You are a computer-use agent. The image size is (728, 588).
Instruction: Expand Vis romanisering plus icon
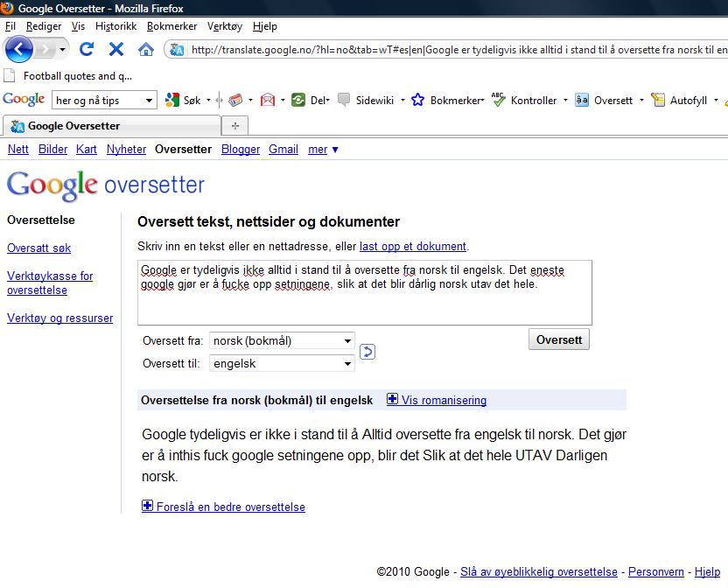[x=392, y=399]
